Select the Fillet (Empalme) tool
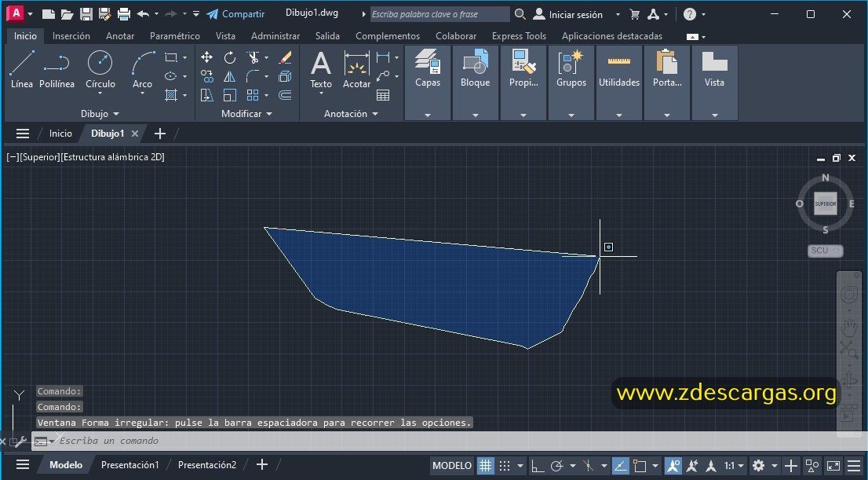 tap(253, 76)
